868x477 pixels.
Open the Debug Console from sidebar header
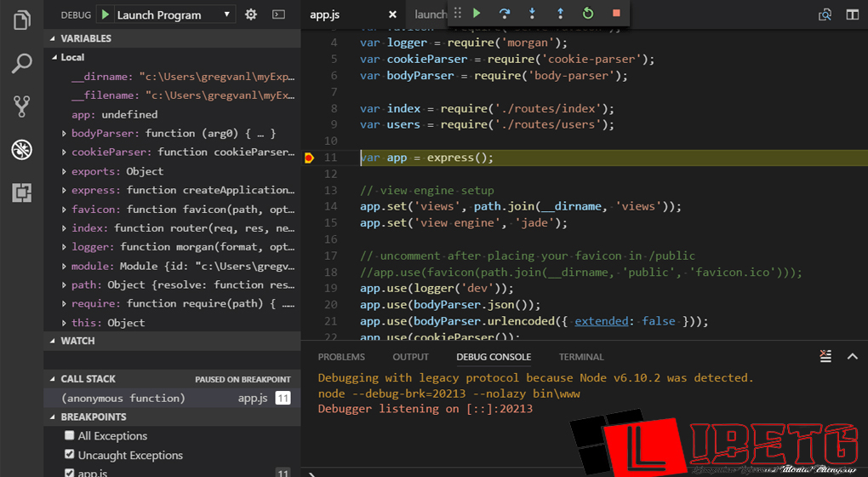(x=278, y=14)
